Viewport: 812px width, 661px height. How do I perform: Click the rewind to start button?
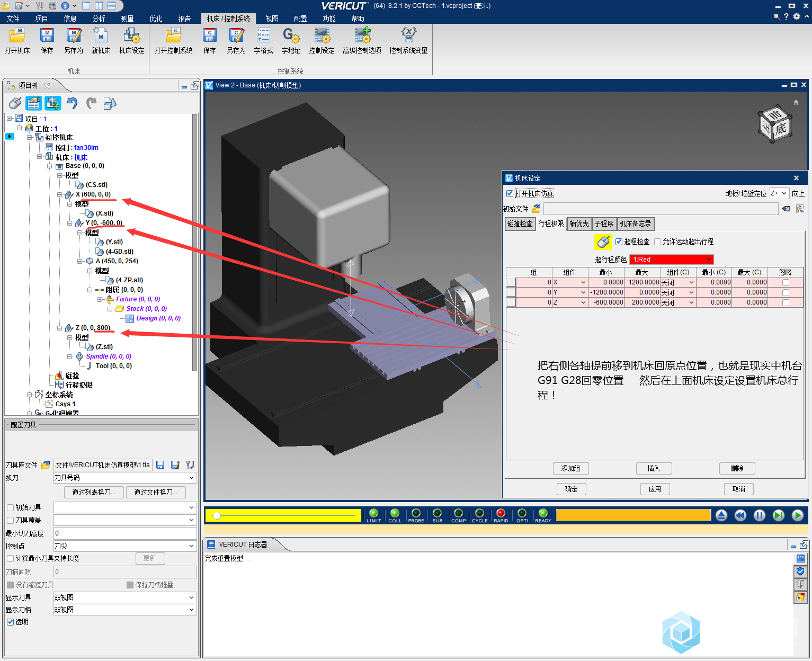740,515
